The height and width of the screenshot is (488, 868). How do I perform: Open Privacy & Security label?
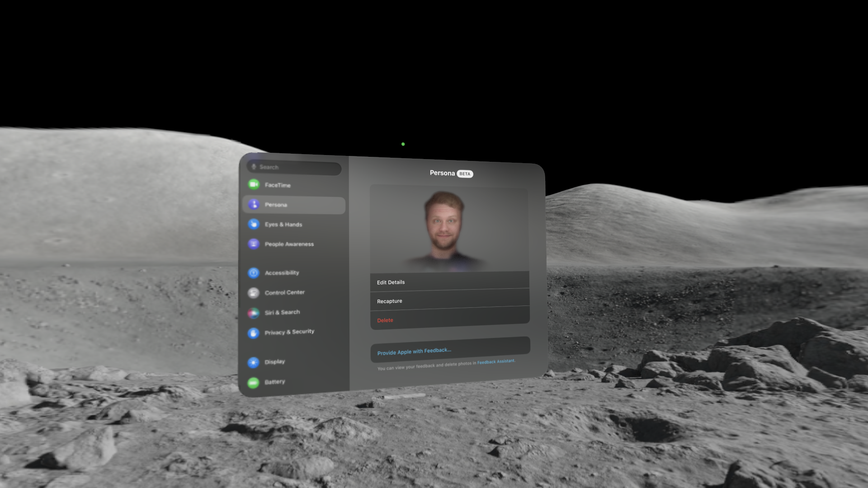coord(289,332)
